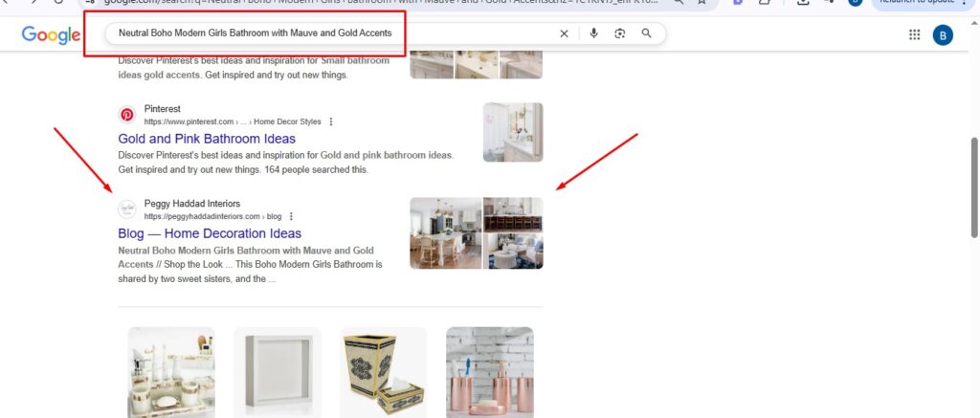Open the thumbnail of the Gold and Pink Bathroom result

pyautogui.click(x=513, y=132)
